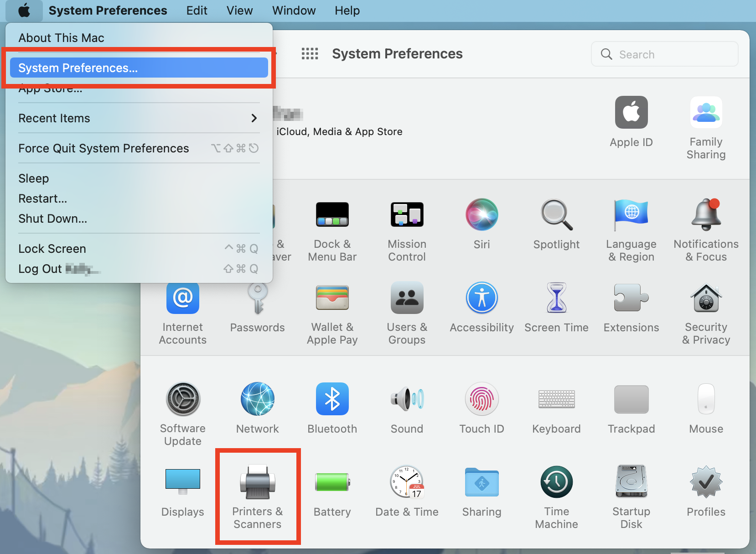Open Touch ID preferences
The image size is (756, 554).
(482, 408)
